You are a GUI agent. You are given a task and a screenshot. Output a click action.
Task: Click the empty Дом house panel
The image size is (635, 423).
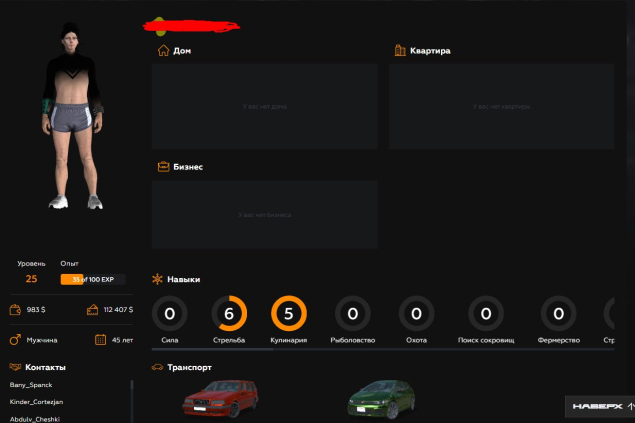[264, 106]
